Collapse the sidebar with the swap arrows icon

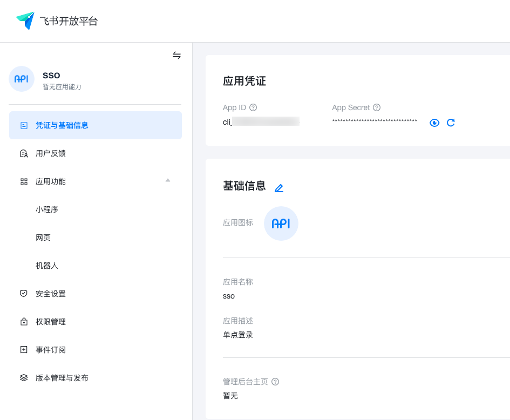(176, 55)
